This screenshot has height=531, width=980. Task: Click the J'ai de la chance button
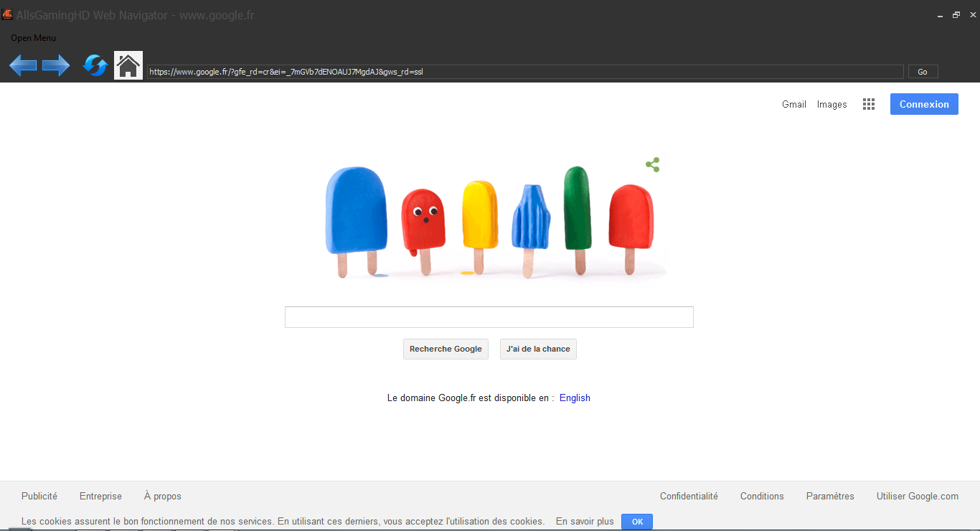pos(538,349)
